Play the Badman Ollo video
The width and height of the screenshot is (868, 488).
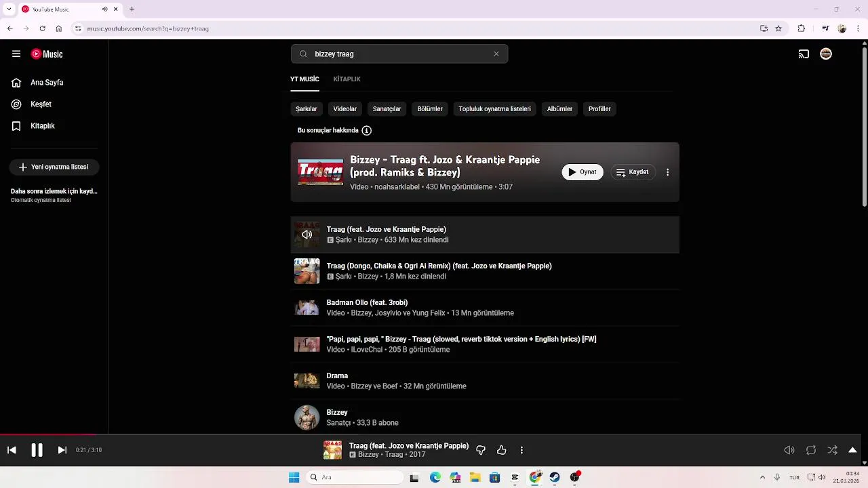coord(485,308)
